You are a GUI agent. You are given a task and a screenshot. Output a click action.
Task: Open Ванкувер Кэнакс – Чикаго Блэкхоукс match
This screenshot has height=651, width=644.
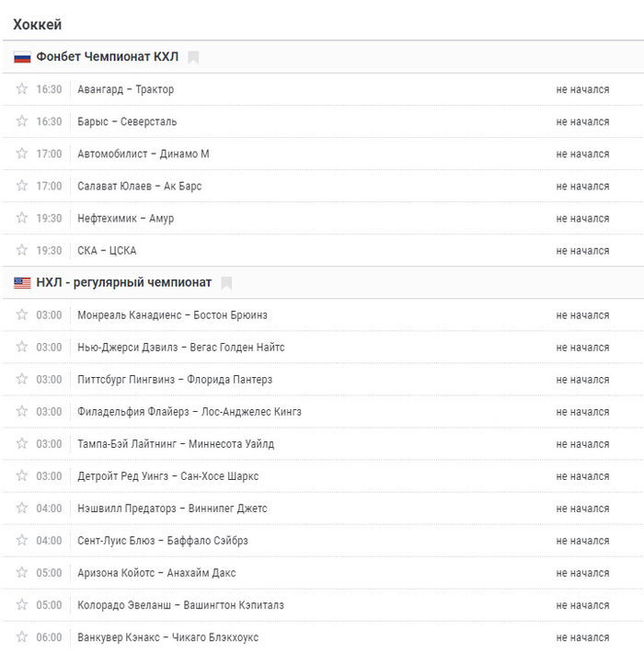point(167,638)
